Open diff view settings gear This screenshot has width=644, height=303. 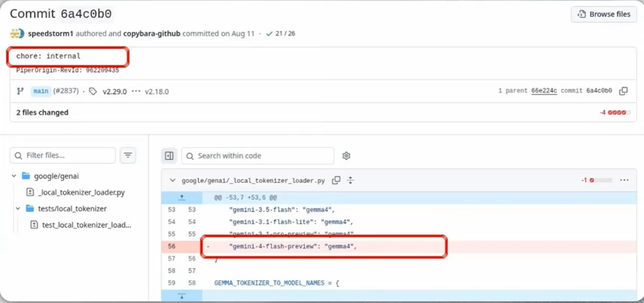pyautogui.click(x=347, y=156)
